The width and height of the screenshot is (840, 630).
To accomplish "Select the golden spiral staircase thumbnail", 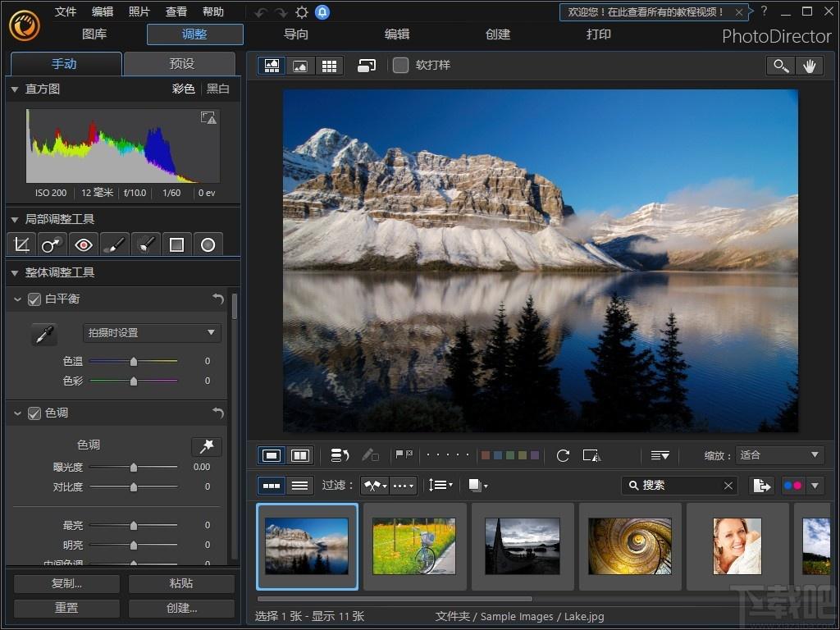I will pyautogui.click(x=629, y=546).
